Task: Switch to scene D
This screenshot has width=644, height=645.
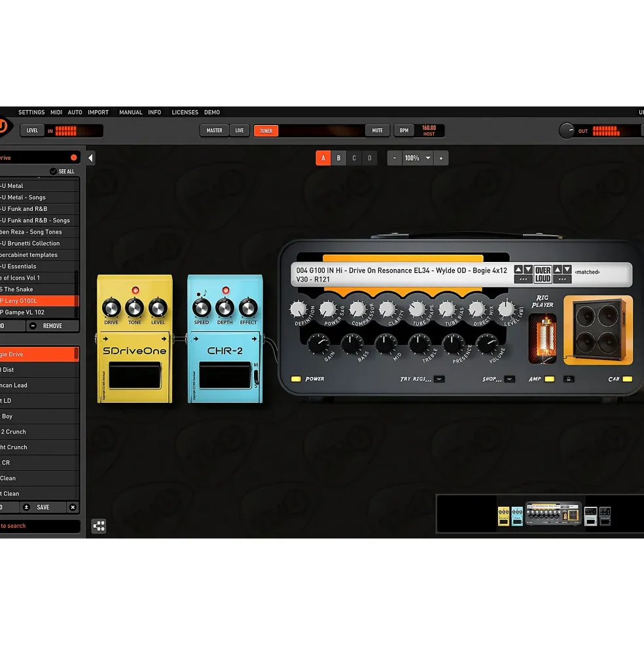Action: pyautogui.click(x=369, y=158)
